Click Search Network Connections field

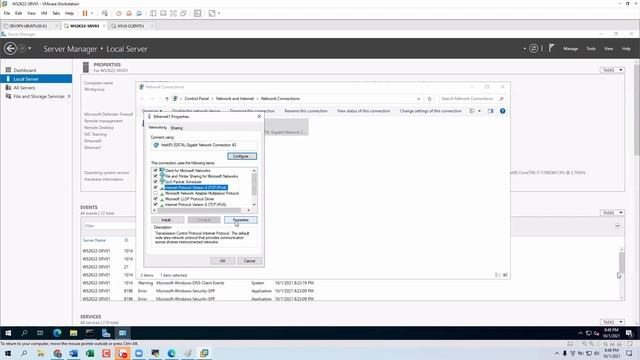pos(472,99)
